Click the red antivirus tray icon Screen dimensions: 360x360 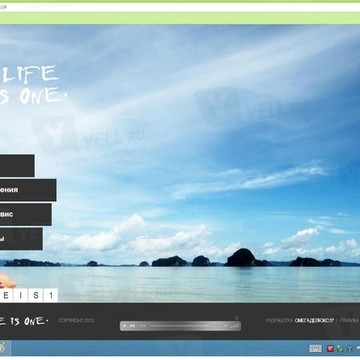[x=330, y=349]
